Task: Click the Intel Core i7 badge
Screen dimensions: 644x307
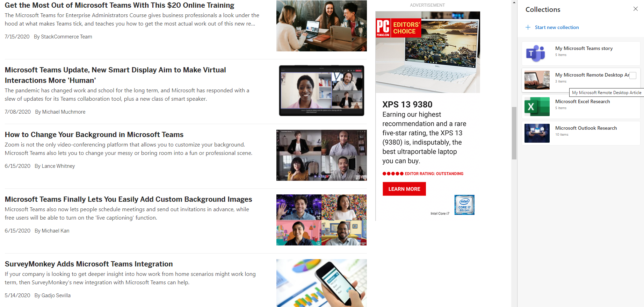Action: [464, 205]
